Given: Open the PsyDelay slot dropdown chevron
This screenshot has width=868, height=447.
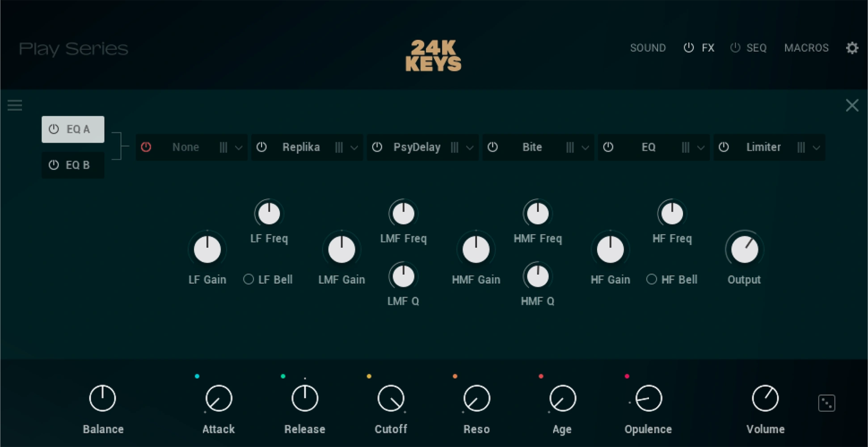Looking at the screenshot, I should pos(469,147).
